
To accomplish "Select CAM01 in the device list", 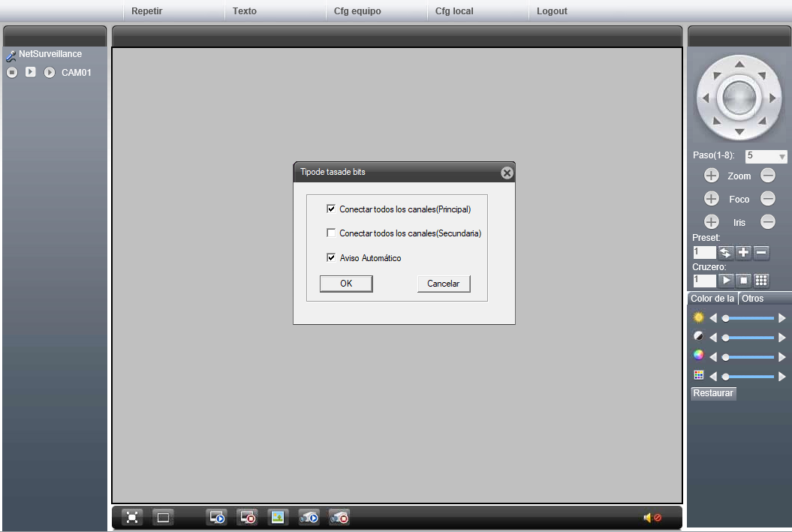I will coord(76,73).
